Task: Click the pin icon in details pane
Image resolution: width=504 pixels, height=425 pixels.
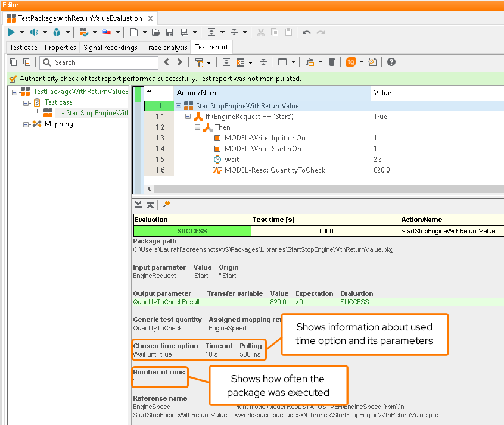Action: 166,204
